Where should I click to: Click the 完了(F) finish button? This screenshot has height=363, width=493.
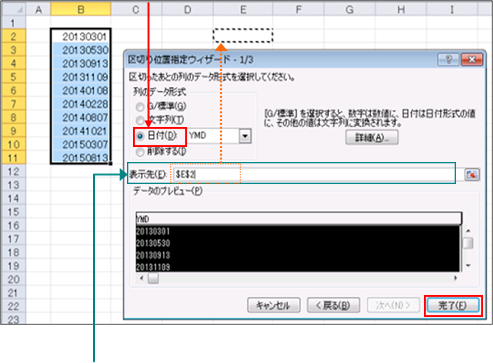click(x=453, y=305)
